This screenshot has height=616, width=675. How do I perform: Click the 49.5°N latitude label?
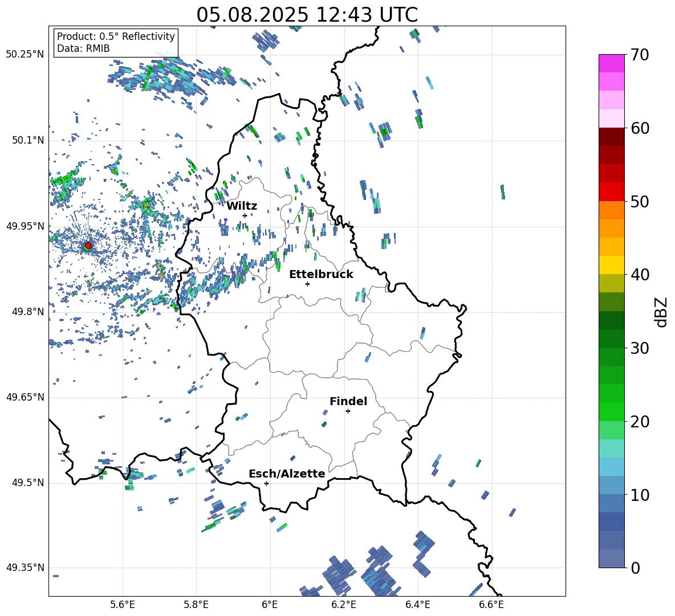click(28, 483)
